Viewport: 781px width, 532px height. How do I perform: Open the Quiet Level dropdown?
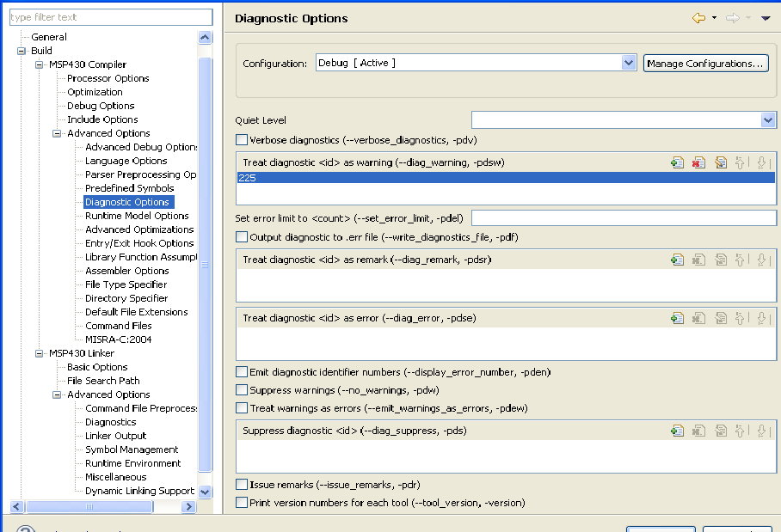click(769, 120)
